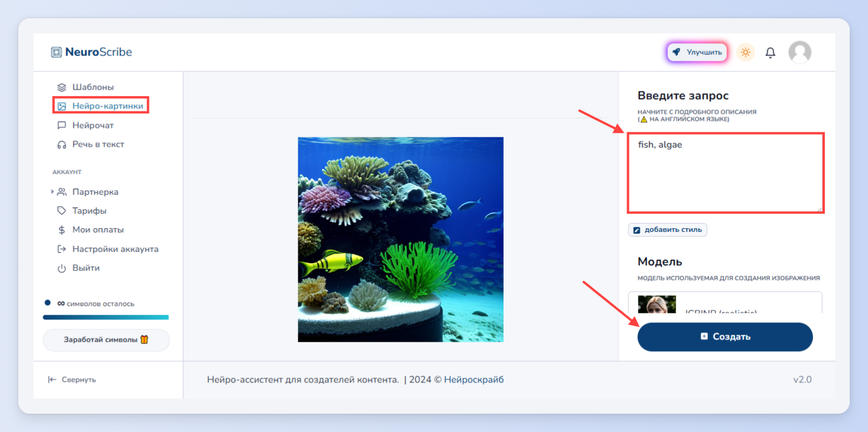Click the Введите запрос heading

(x=683, y=96)
